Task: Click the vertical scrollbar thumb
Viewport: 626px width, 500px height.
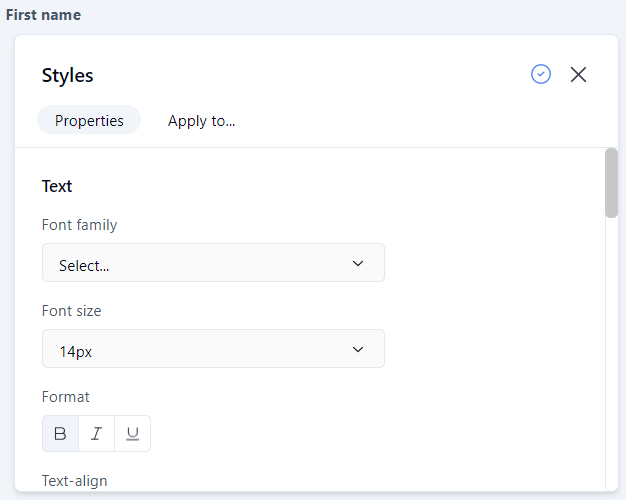Action: 611,182
